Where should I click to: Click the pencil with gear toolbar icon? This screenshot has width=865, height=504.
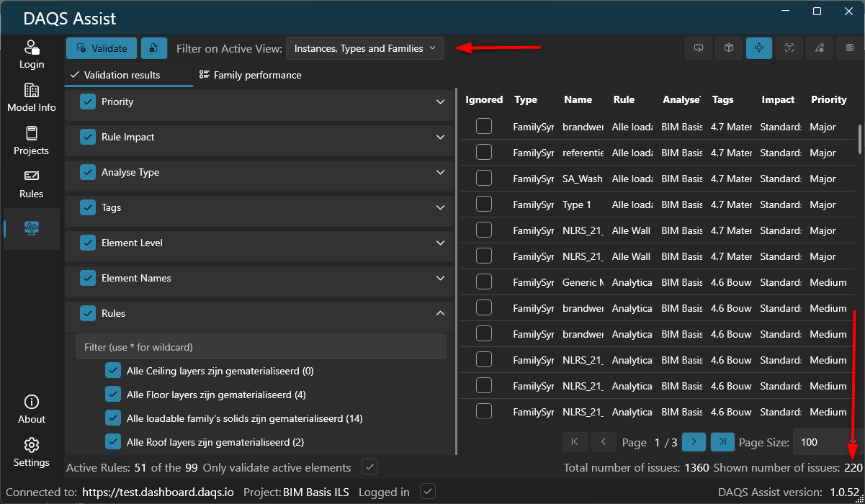[820, 48]
